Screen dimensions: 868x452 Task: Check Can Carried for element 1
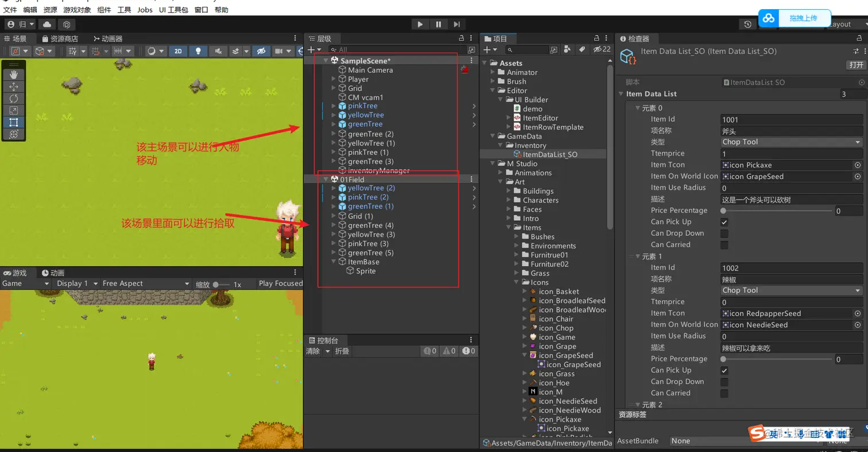(724, 393)
